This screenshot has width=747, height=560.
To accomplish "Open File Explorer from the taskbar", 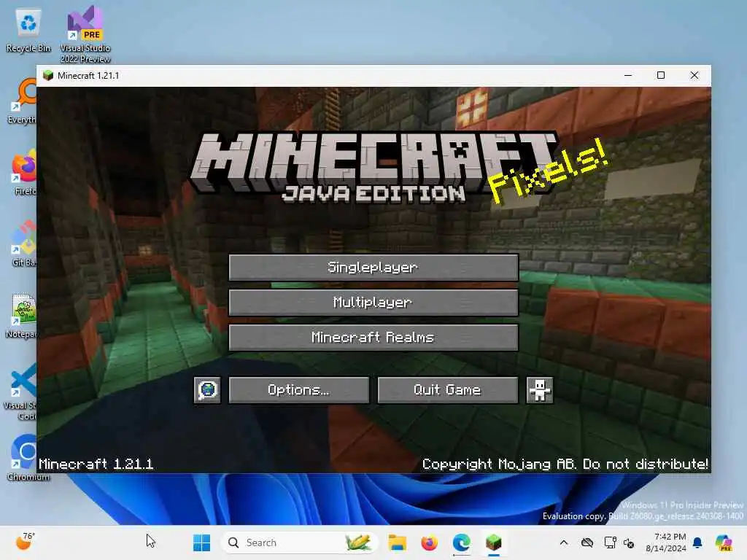I will [398, 542].
